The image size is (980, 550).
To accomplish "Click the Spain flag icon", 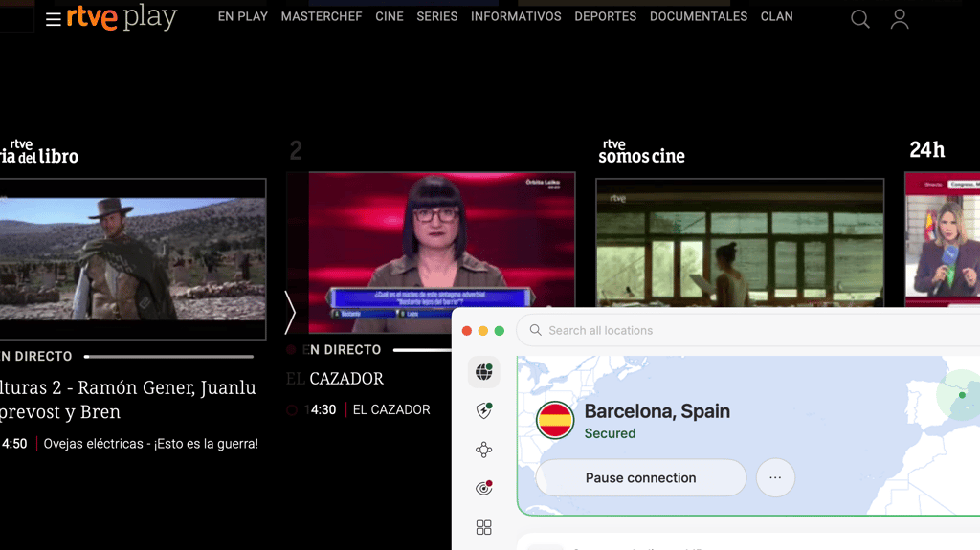I will click(555, 420).
